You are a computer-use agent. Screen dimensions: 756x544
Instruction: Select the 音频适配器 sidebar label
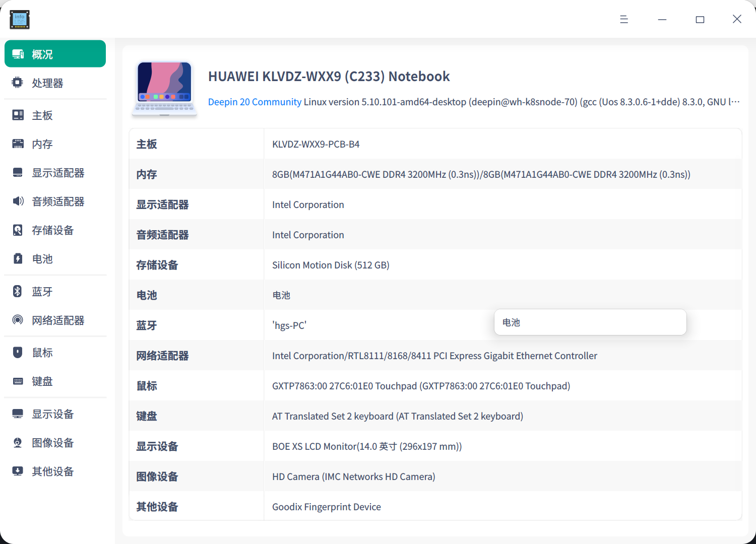58,201
